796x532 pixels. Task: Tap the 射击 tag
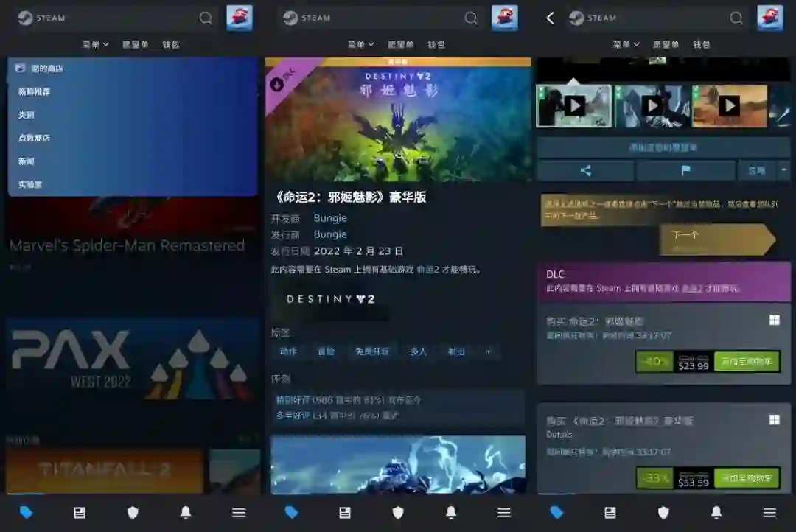[456, 351]
